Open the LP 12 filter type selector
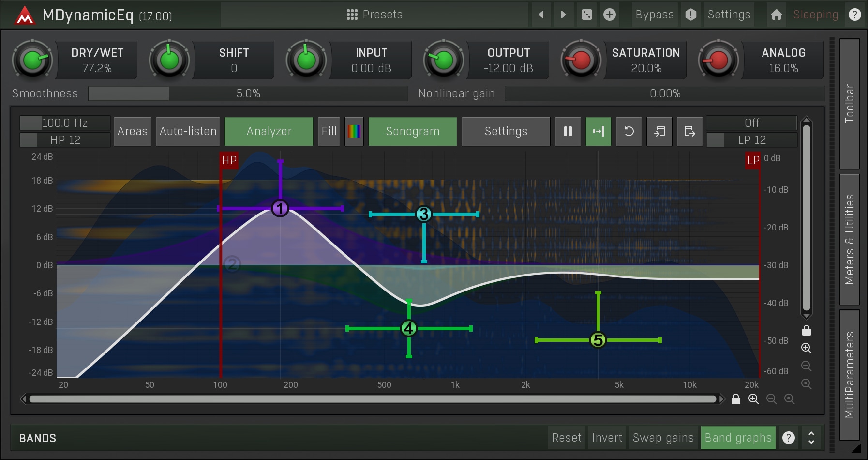 point(751,140)
